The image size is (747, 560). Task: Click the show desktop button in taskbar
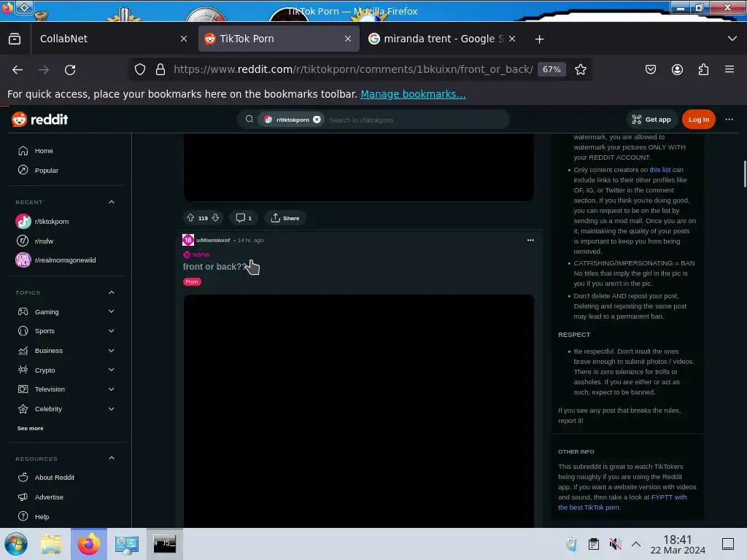[x=728, y=544]
